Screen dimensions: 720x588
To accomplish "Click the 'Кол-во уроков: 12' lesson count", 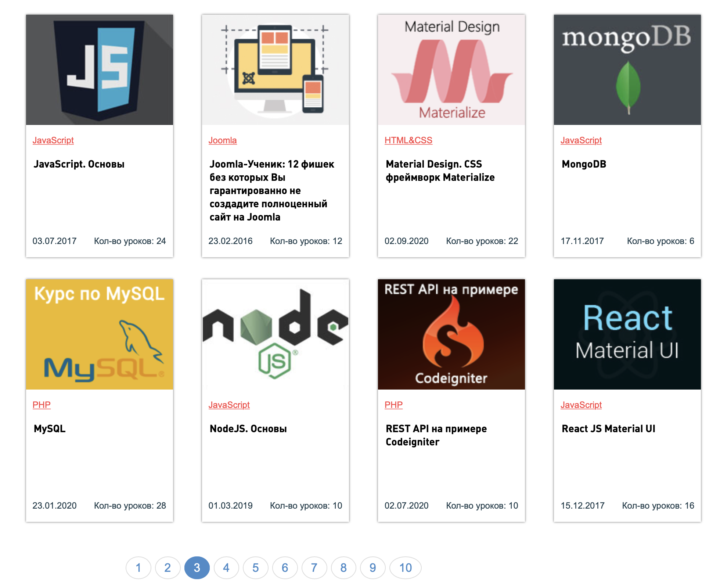I will click(306, 241).
